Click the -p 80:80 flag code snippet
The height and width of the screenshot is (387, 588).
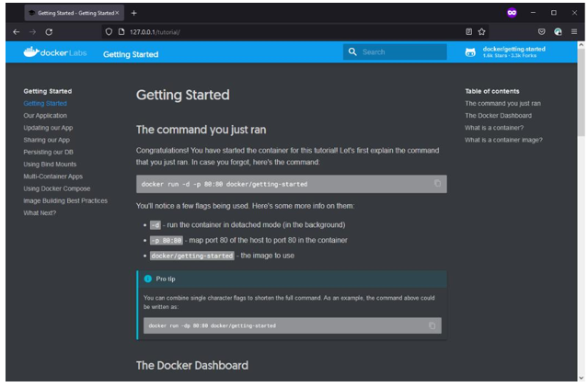(x=167, y=241)
